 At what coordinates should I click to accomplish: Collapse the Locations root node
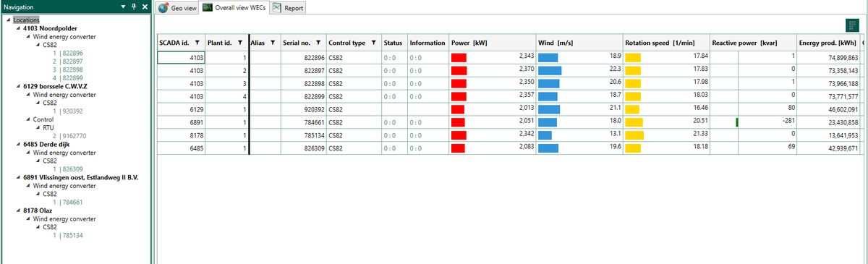8,20
